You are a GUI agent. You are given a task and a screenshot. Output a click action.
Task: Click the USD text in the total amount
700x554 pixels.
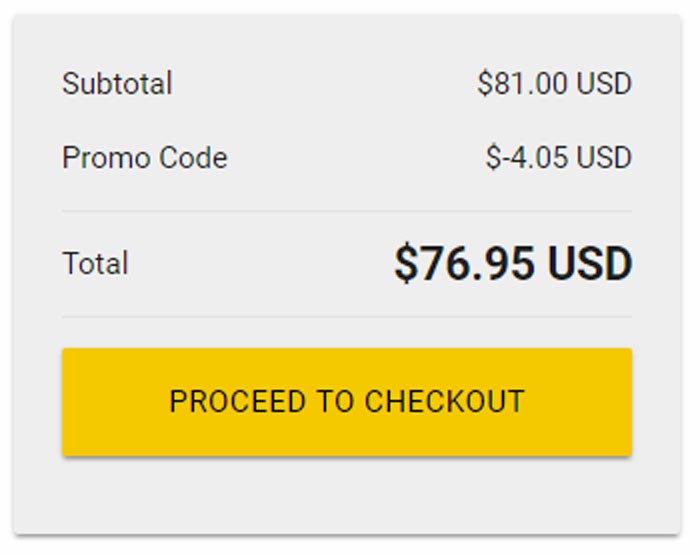tap(590, 264)
